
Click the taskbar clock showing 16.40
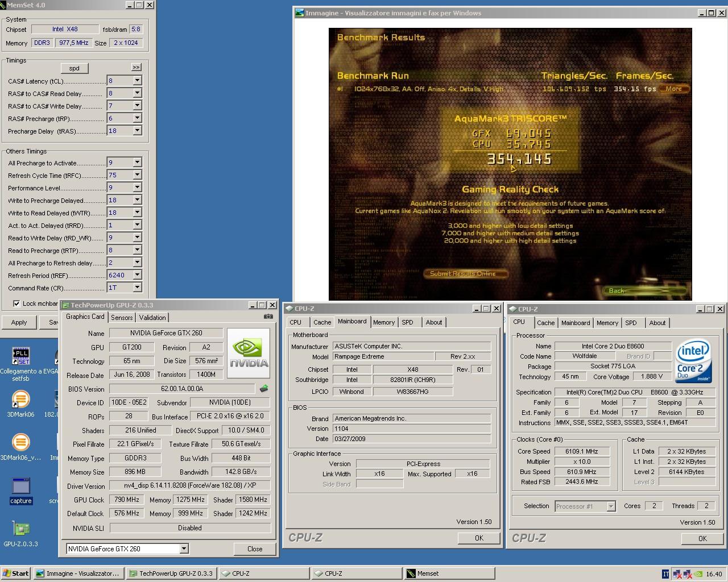click(x=714, y=574)
